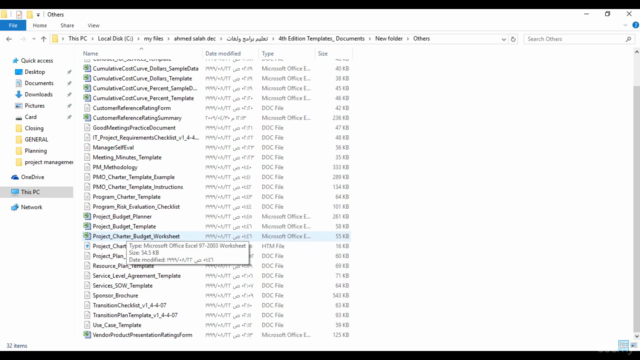This screenshot has height=360, width=640.
Task: Click Excel icon of CumulativeCostCurve_Dollars_Template
Action: (87, 78)
